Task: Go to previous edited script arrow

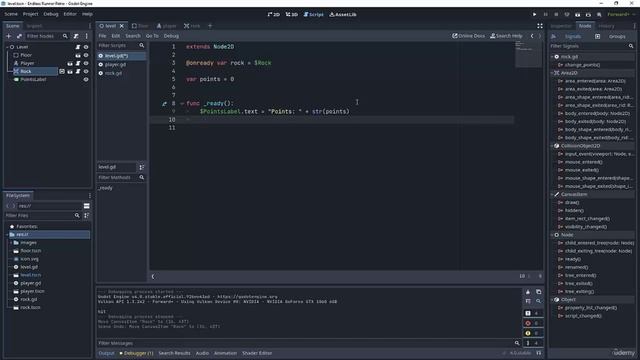Action: (x=532, y=36)
